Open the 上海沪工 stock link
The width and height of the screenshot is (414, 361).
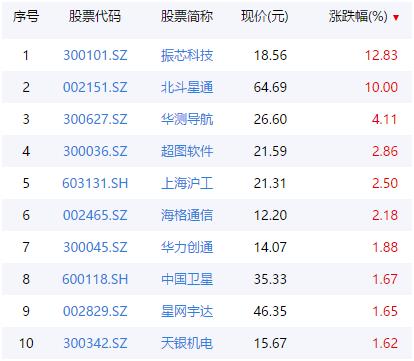[187, 183]
